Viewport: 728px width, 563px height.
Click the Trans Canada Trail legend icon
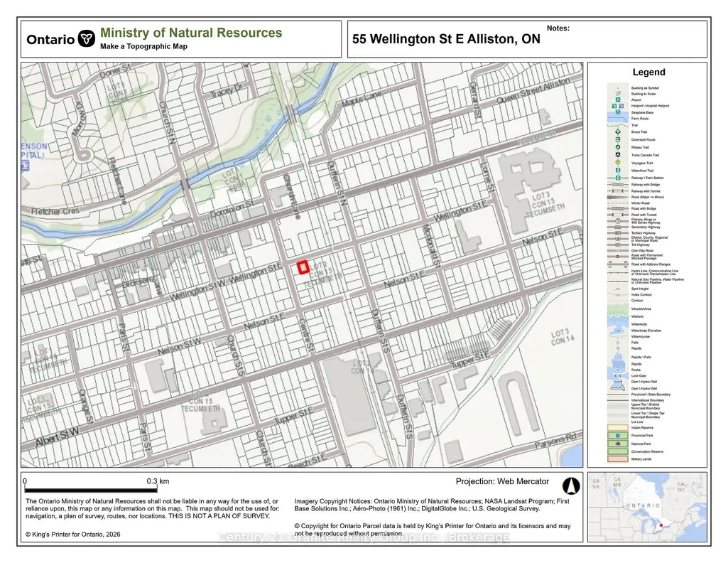[618, 155]
